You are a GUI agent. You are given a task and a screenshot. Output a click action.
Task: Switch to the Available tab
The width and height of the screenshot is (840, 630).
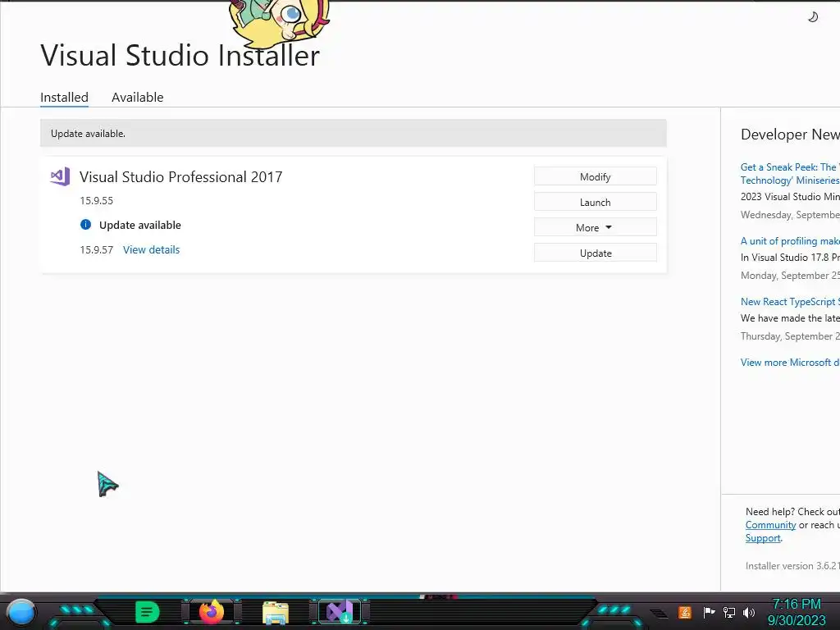pos(137,97)
